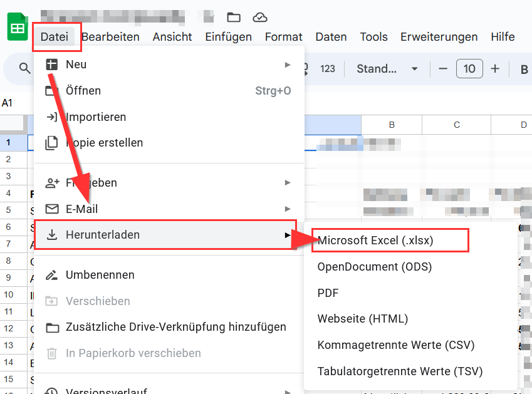This screenshot has width=532, height=394.
Task: Click the font size field showing 10
Action: 469,69
